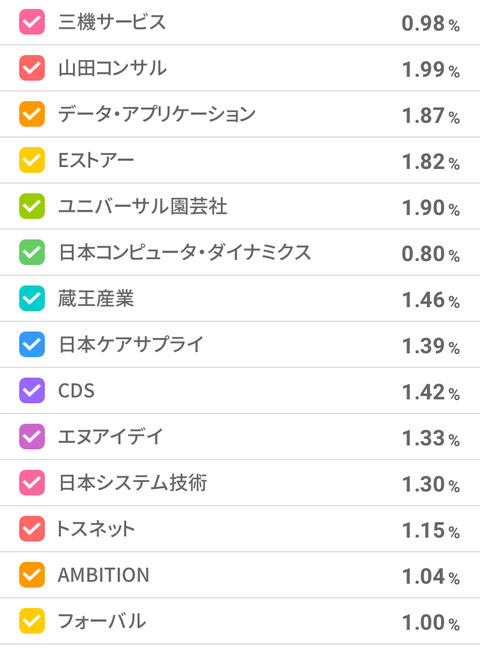Toggle the エヌアイデイ checkbox
Viewport: 480px width, 649px height.
pyautogui.click(x=32, y=437)
